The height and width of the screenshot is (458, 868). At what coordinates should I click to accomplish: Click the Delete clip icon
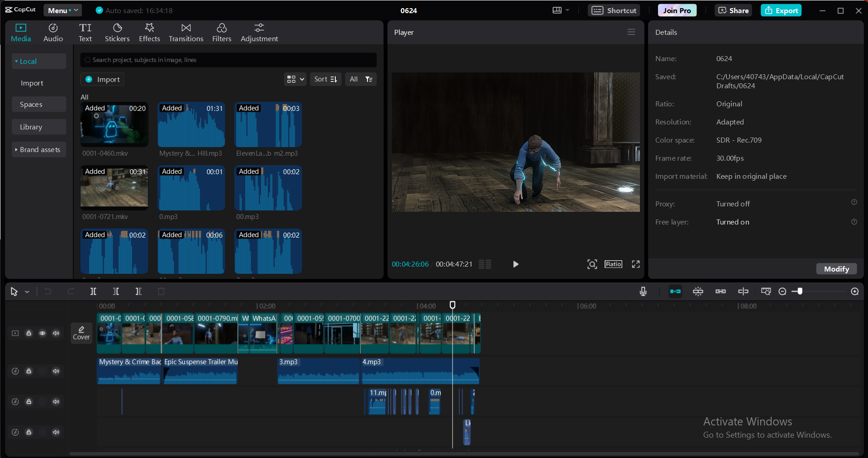[161, 291]
